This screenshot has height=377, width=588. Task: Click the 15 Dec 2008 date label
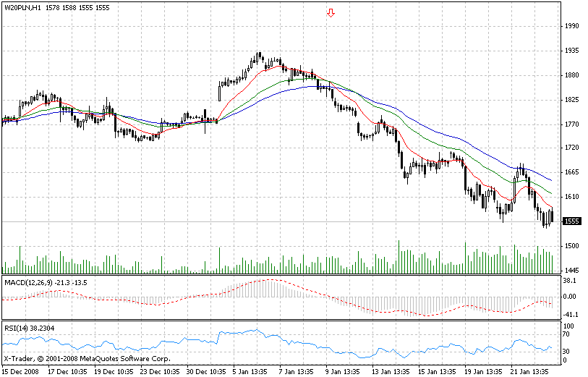point(21,372)
